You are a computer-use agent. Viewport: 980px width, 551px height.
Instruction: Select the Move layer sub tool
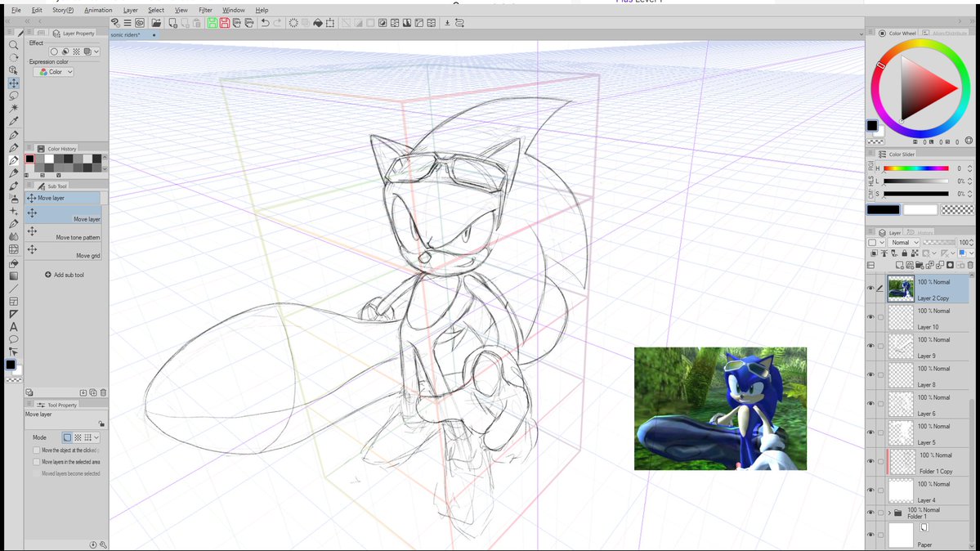click(63, 216)
